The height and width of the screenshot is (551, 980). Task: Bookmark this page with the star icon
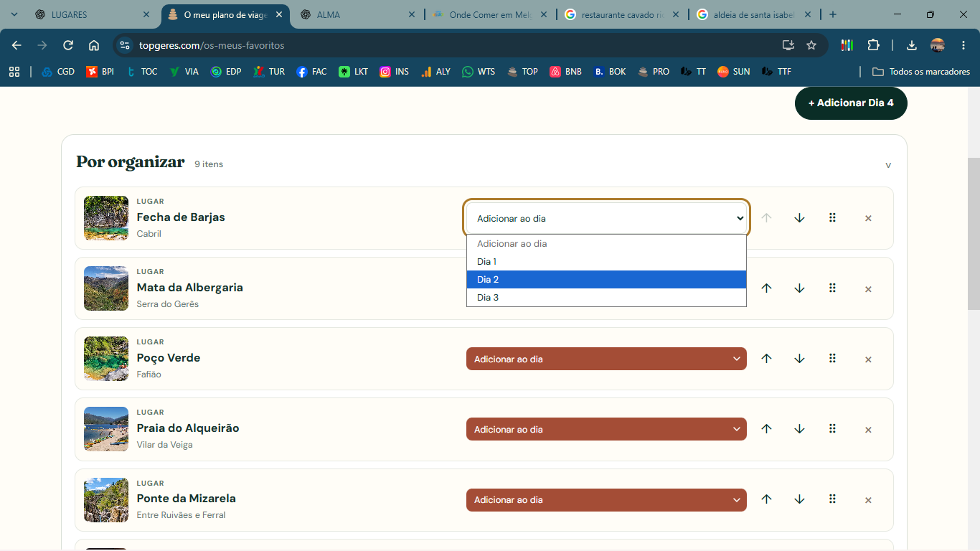[811, 45]
